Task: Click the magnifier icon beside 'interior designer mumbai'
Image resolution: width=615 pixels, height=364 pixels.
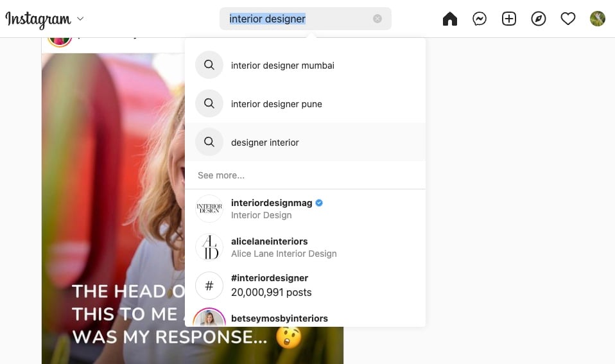Action: 209,65
